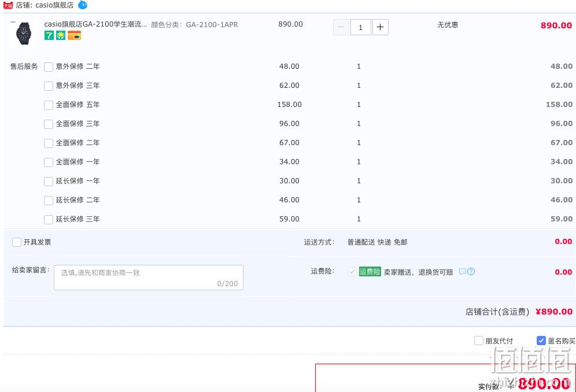Open the casio旗舰店GA-2100 product title link
The height and width of the screenshot is (392, 576).
click(95, 24)
